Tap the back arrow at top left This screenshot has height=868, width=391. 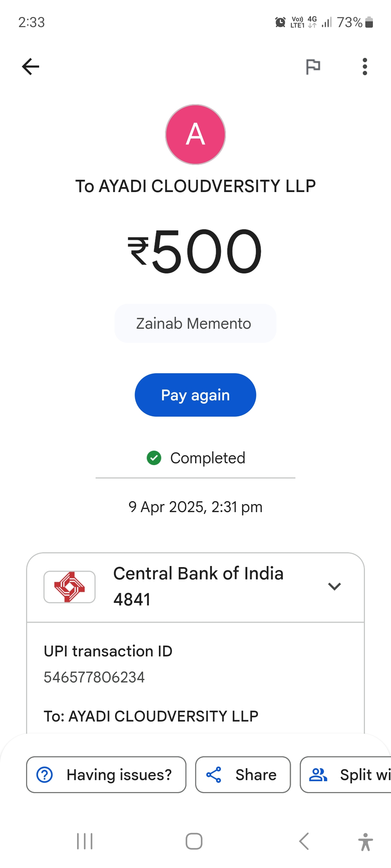[x=31, y=67]
